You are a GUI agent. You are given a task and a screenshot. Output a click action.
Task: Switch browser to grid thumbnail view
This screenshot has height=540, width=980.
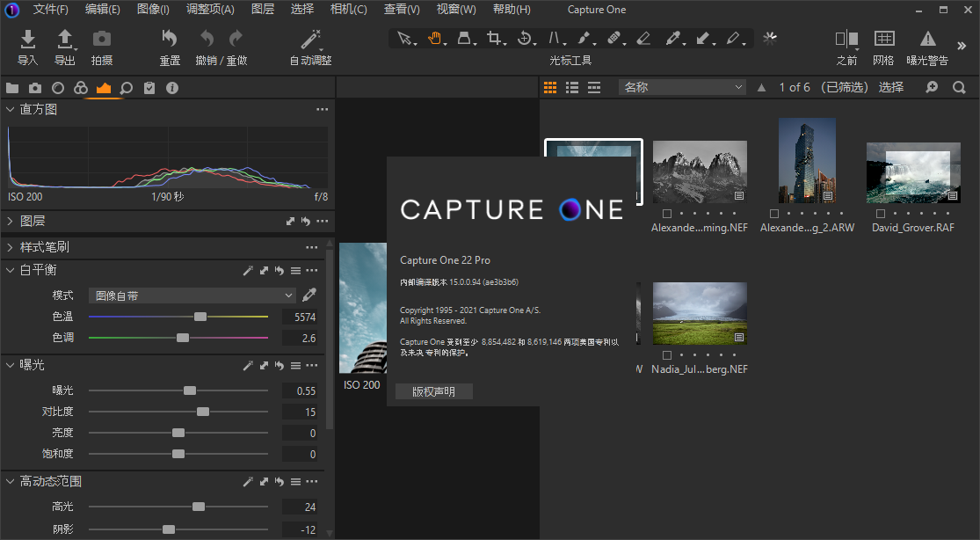click(550, 88)
